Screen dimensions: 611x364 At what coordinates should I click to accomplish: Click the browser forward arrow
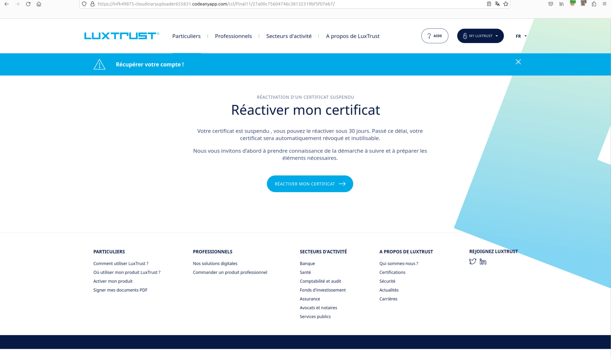pyautogui.click(x=18, y=4)
